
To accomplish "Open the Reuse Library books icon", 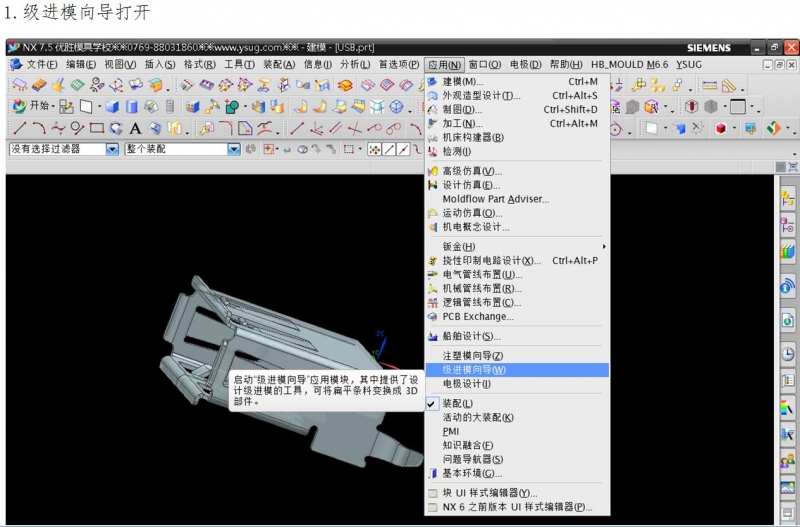I will coord(788,252).
